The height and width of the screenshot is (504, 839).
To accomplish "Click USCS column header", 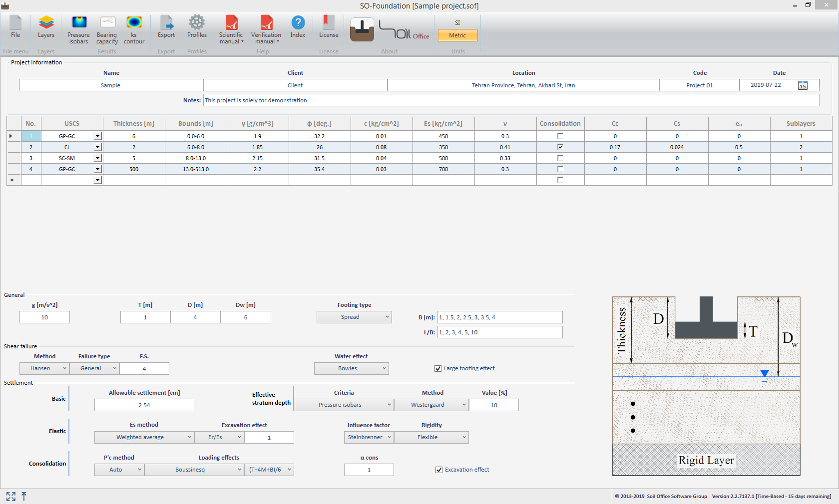I will [72, 123].
